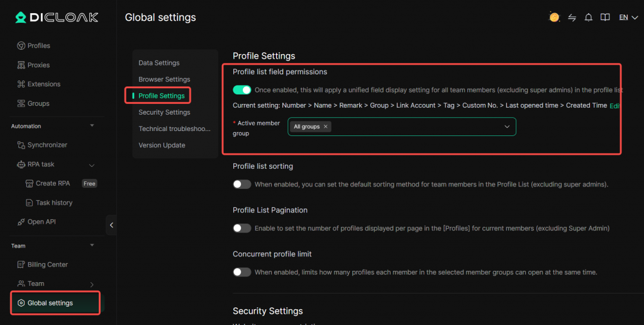
Task: Click the Open API rocket icon
Action: 21,222
